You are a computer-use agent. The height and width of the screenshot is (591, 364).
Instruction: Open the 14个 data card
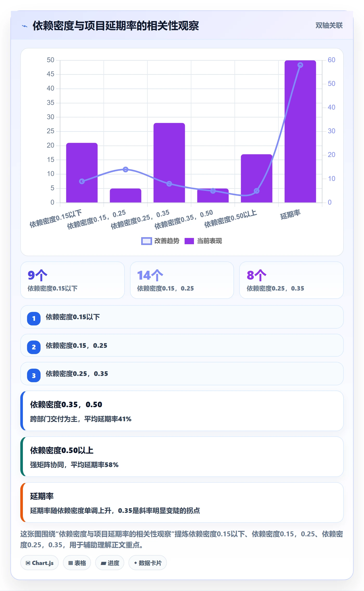(x=182, y=280)
